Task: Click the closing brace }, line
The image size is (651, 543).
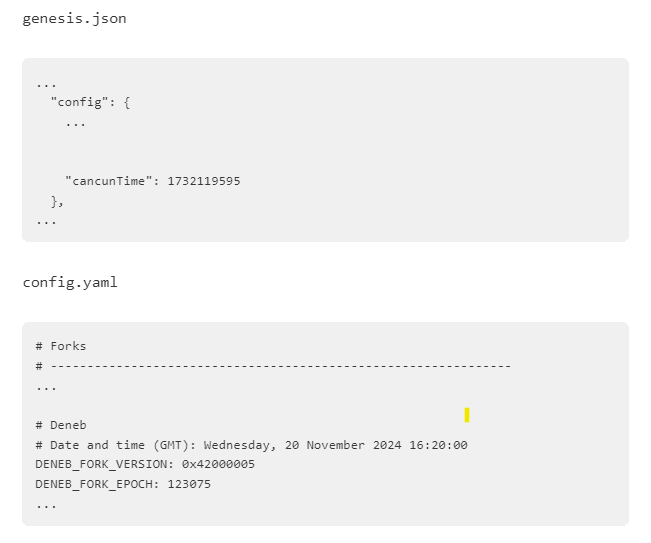Action: click(x=57, y=201)
